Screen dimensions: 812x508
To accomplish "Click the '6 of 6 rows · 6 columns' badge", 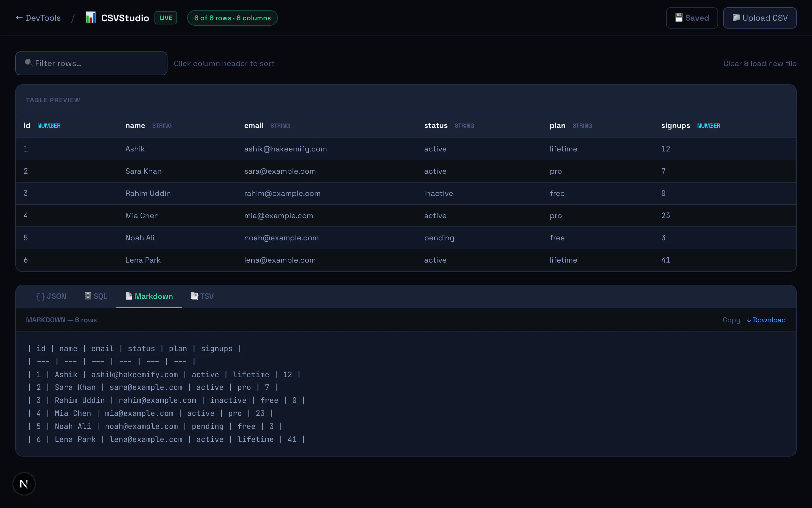I will (x=232, y=18).
